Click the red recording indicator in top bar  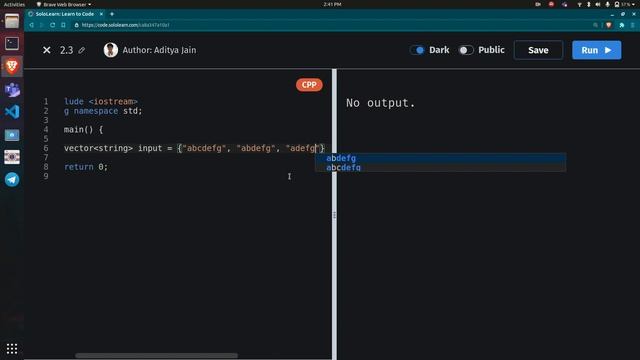click(551, 4)
